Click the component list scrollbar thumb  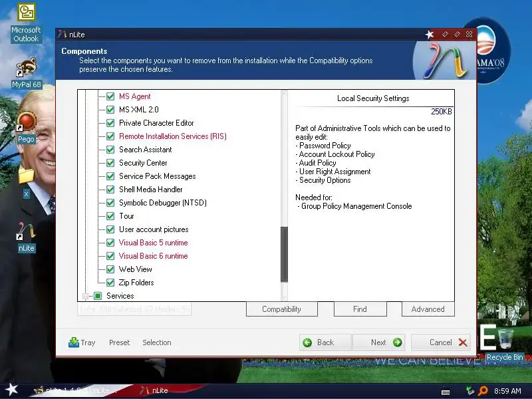coord(285,254)
